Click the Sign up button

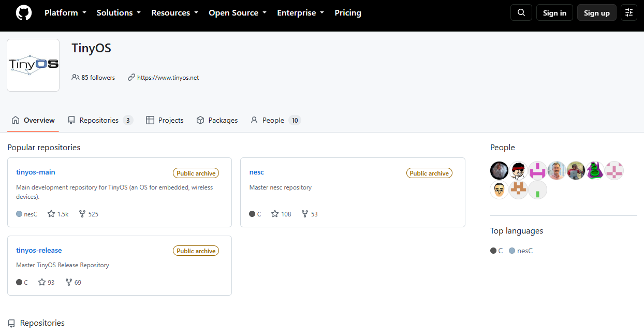597,13
